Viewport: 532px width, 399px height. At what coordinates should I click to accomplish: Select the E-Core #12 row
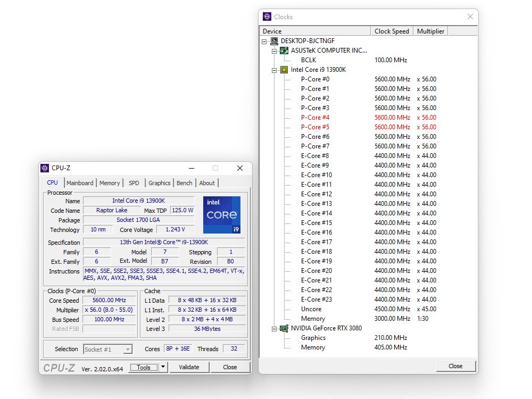point(369,194)
